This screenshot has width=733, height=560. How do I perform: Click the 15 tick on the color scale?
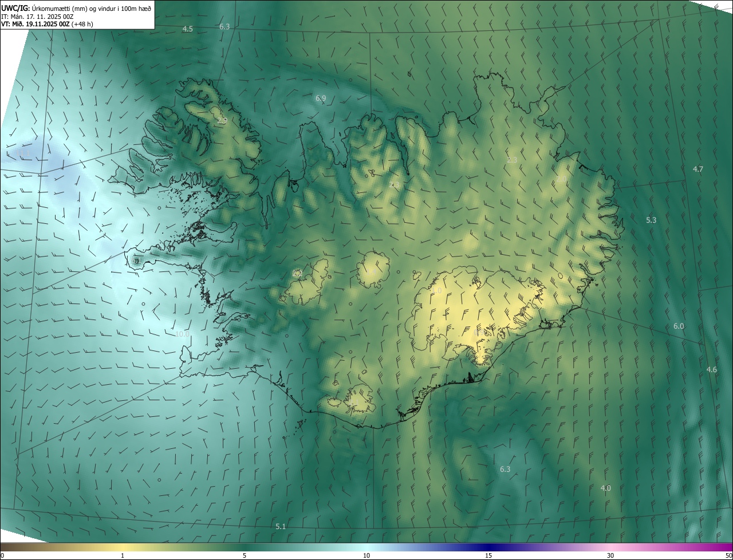pos(488,555)
